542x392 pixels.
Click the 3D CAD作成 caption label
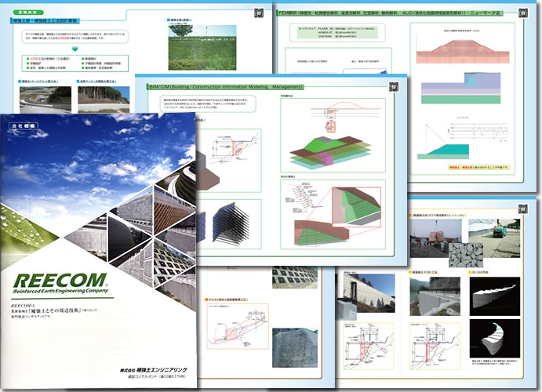478,272
